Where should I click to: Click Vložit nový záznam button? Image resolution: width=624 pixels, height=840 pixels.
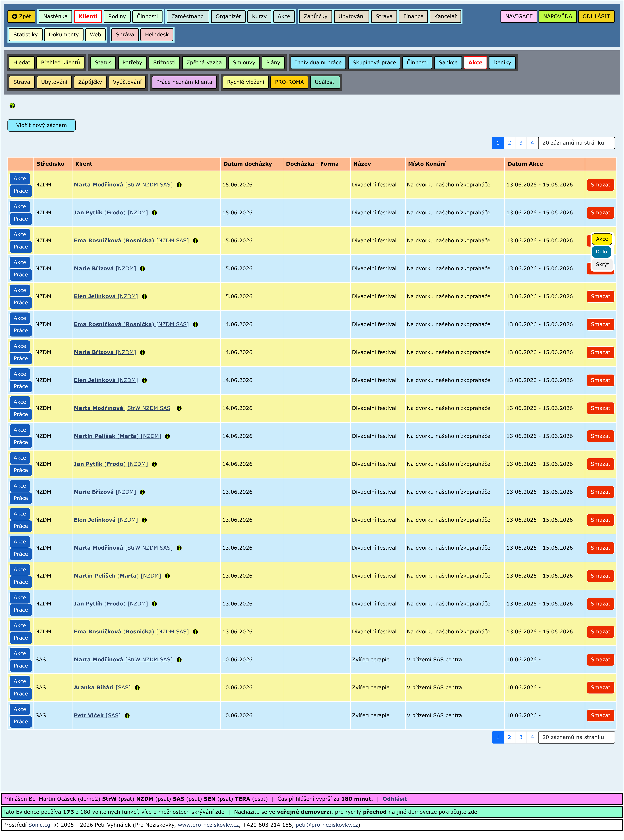[42, 125]
